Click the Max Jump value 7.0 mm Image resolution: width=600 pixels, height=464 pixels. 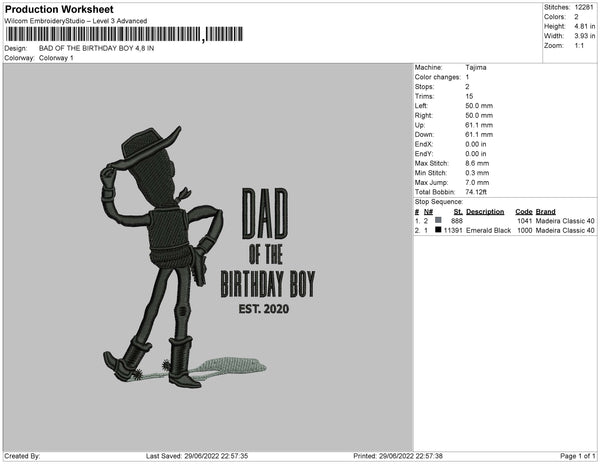tap(477, 182)
